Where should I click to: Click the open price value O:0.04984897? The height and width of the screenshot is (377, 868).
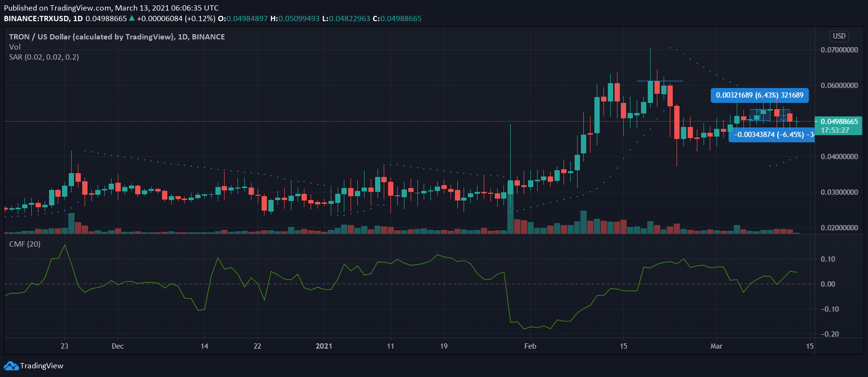point(243,18)
